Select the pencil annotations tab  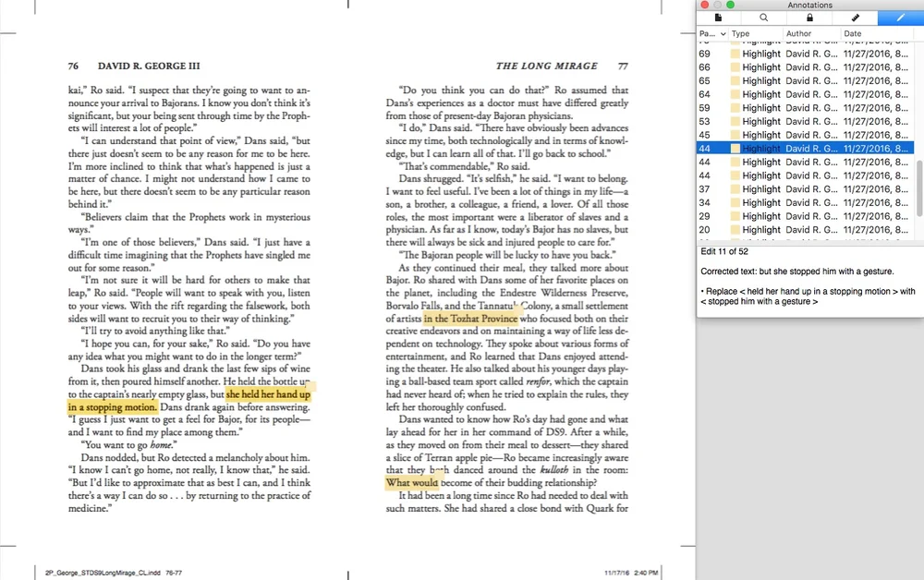click(x=900, y=18)
